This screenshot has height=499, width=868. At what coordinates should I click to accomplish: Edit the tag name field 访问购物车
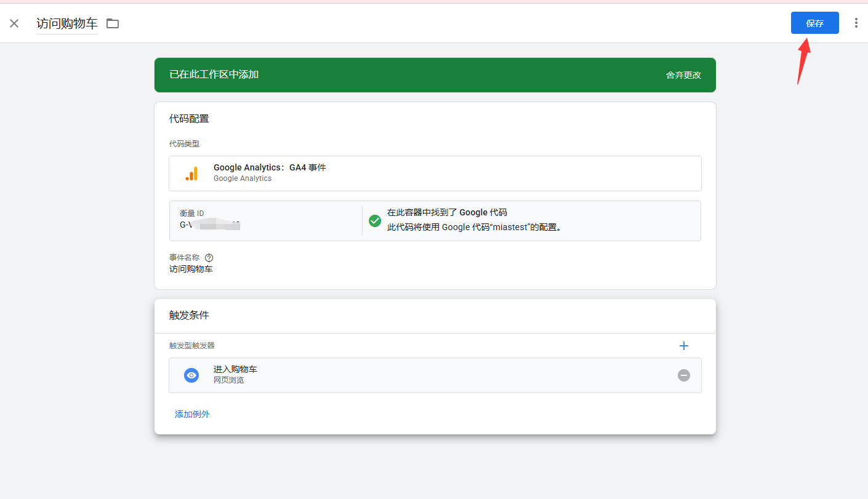67,23
